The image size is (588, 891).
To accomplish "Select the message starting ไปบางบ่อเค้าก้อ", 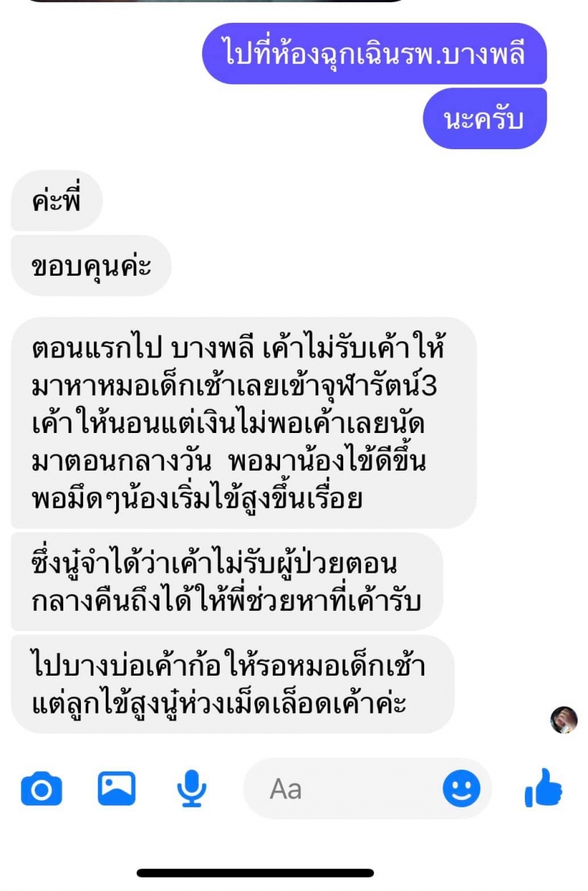I will [x=233, y=684].
